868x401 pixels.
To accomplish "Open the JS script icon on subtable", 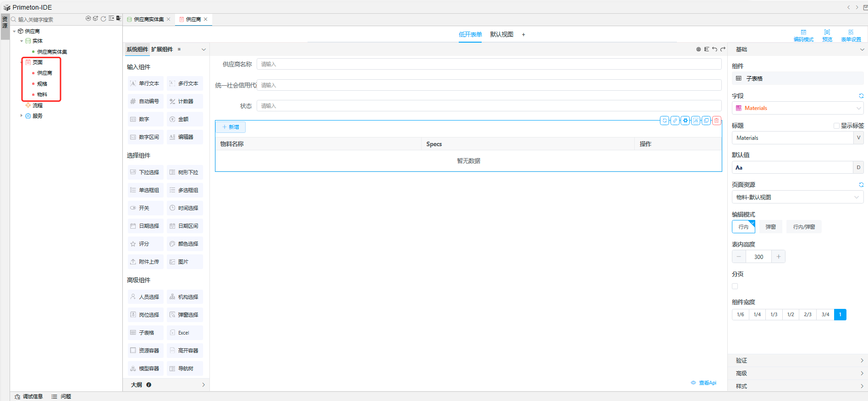I will (x=696, y=121).
